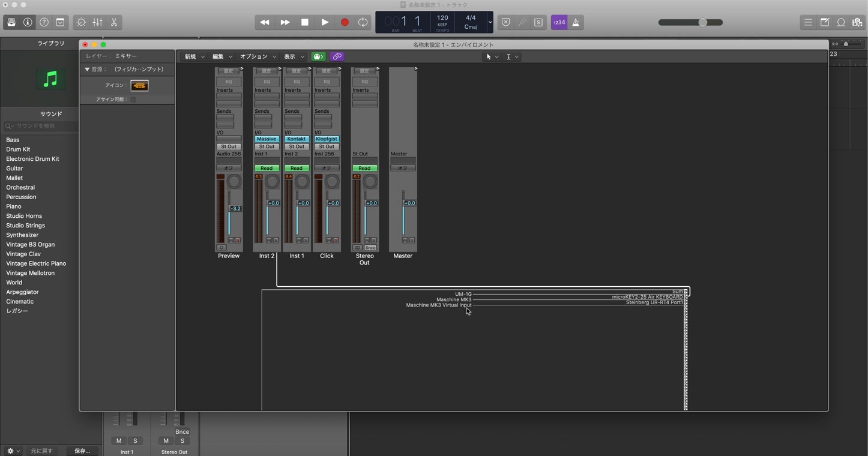868x456 pixels.
Task: Toggle the アサイン可能 checkbox
Action: pyautogui.click(x=133, y=99)
